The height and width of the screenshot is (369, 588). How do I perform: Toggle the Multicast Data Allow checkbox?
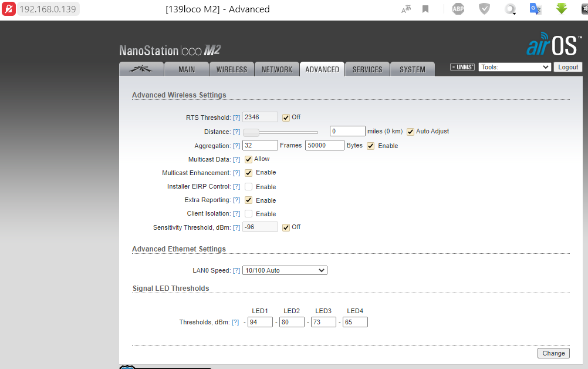coord(249,159)
